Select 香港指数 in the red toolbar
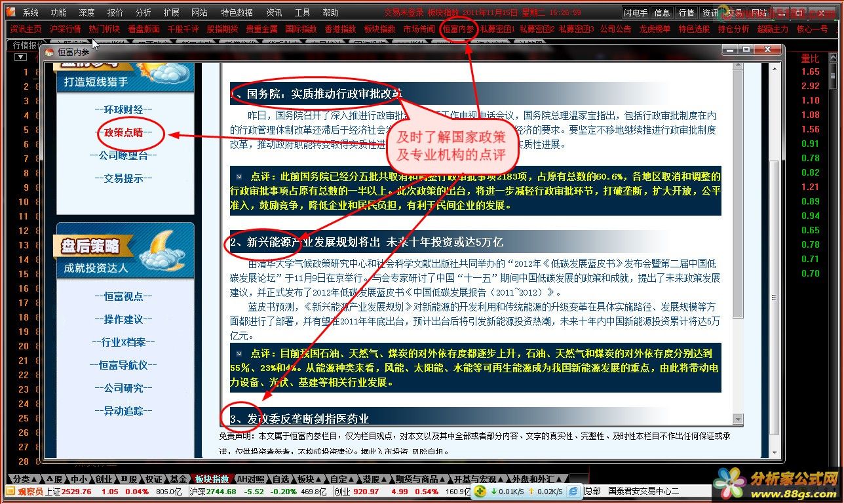844x504 pixels. click(340, 29)
